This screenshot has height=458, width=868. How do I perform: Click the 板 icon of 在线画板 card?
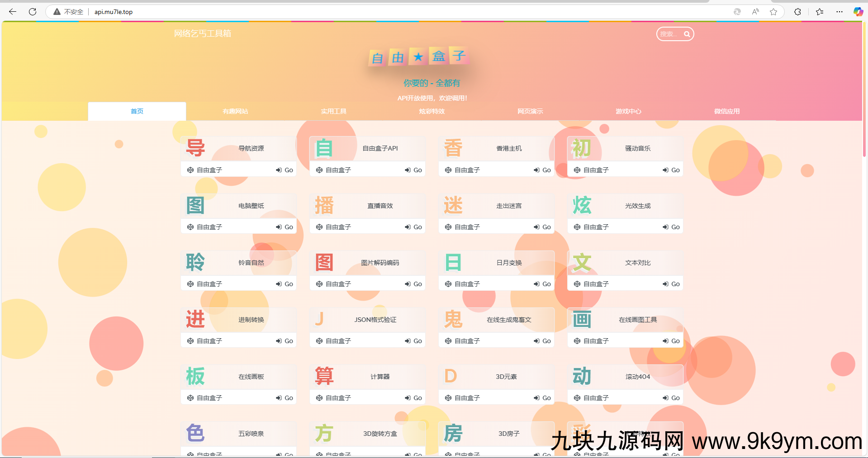pyautogui.click(x=195, y=376)
